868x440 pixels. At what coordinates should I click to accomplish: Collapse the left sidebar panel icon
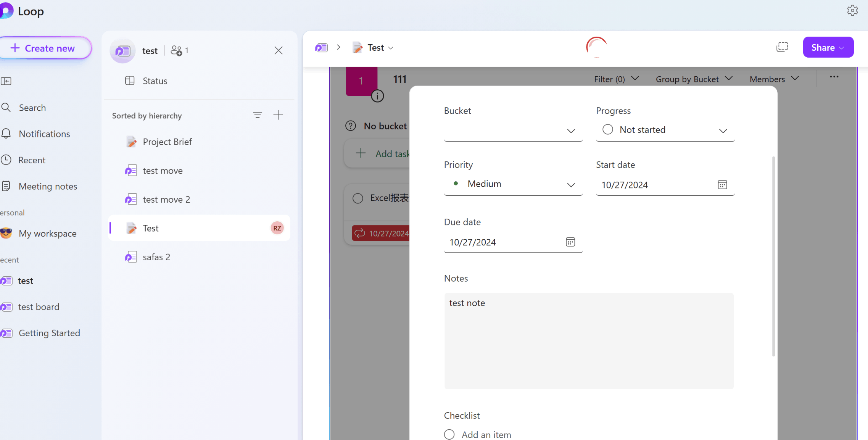(x=6, y=81)
